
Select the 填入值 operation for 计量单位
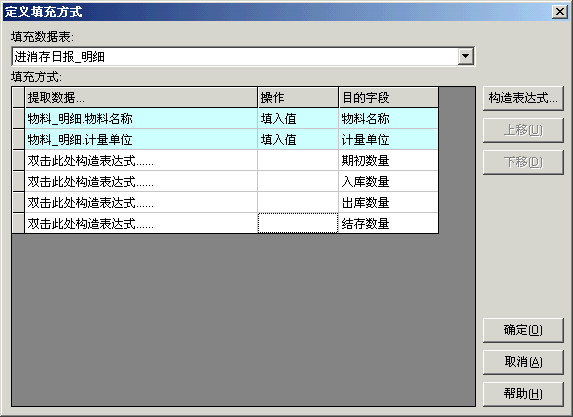(298, 140)
